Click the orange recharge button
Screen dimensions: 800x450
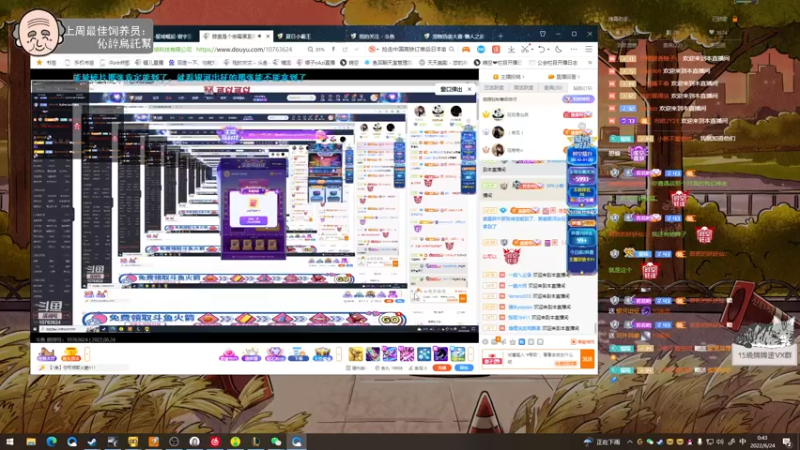click(442, 368)
